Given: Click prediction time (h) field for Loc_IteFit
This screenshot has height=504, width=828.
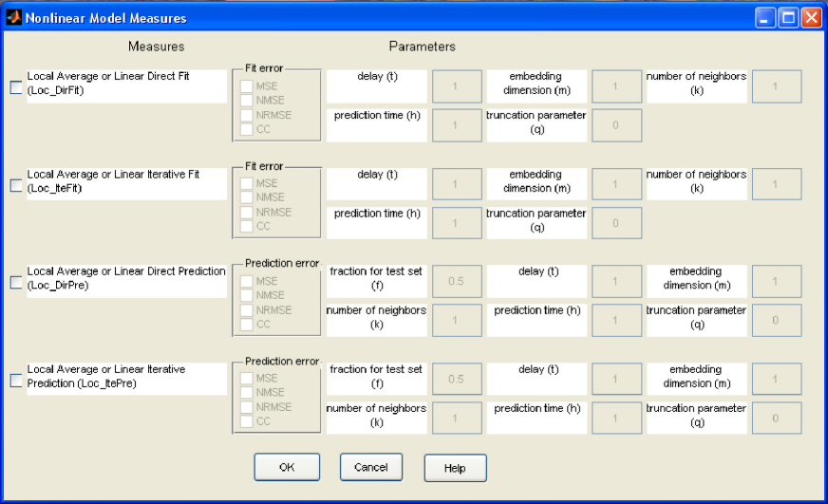Looking at the screenshot, I should (x=458, y=223).
